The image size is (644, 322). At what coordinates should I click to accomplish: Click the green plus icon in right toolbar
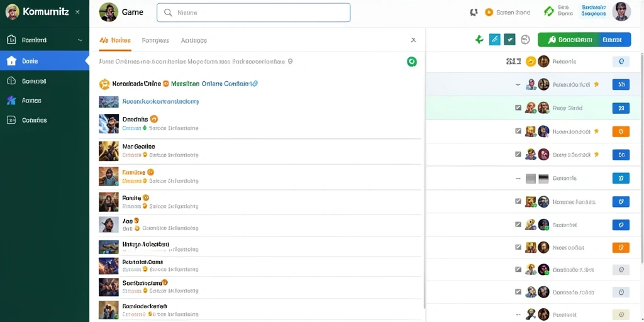tap(479, 40)
